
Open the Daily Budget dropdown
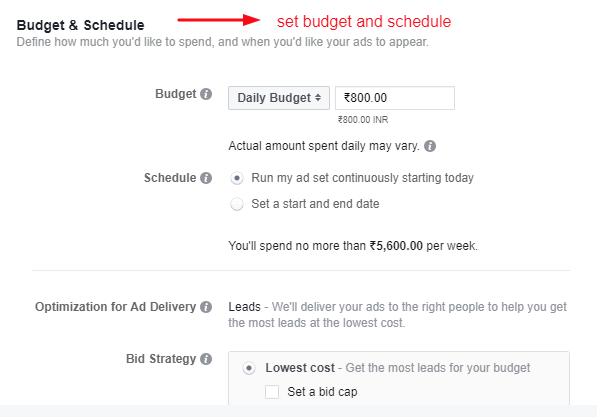pyautogui.click(x=279, y=98)
